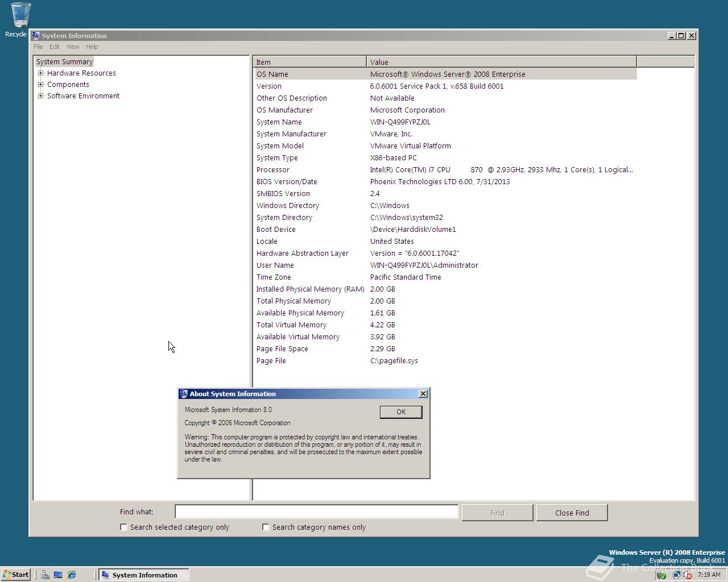Expand the Components tree node
This screenshot has height=582, width=728.
tap(40, 84)
